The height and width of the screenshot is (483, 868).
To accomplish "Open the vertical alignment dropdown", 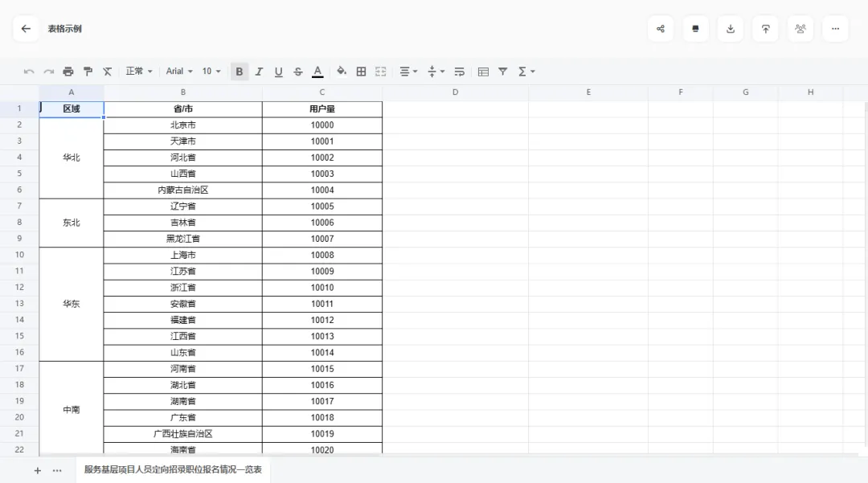I will point(436,72).
